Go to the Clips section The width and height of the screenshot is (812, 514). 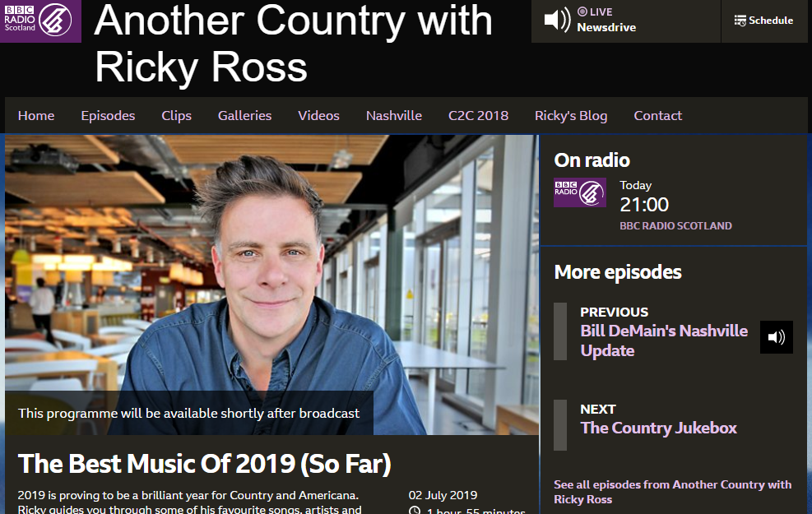177,115
